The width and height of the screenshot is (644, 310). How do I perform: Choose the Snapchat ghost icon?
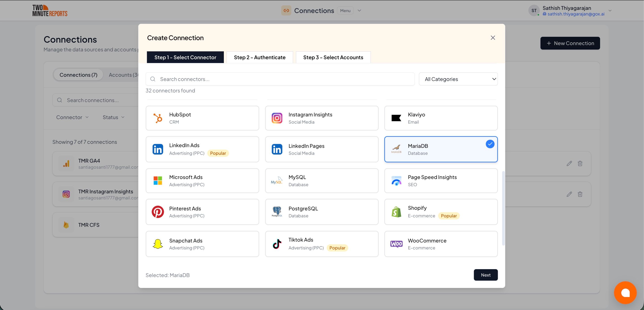[158, 244]
